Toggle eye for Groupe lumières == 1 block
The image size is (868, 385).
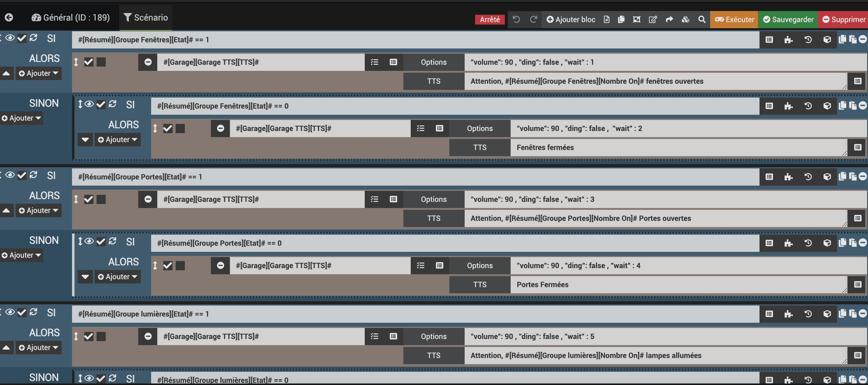pos(10,312)
